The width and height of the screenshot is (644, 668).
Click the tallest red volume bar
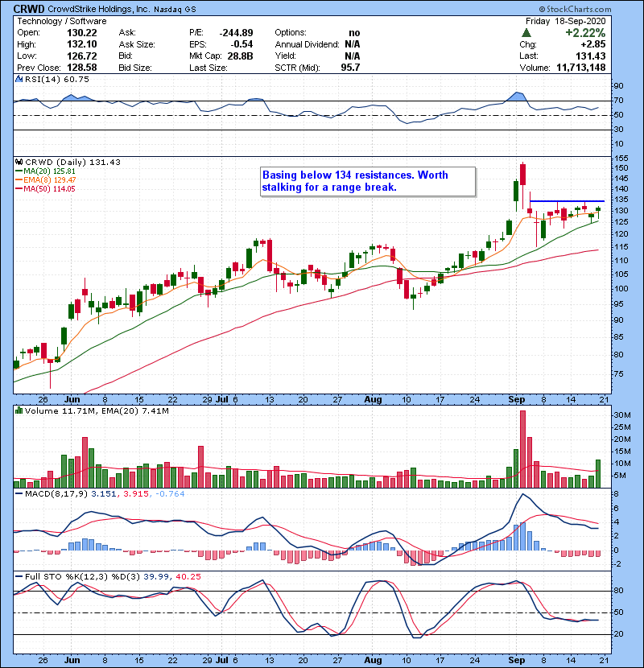522,449
